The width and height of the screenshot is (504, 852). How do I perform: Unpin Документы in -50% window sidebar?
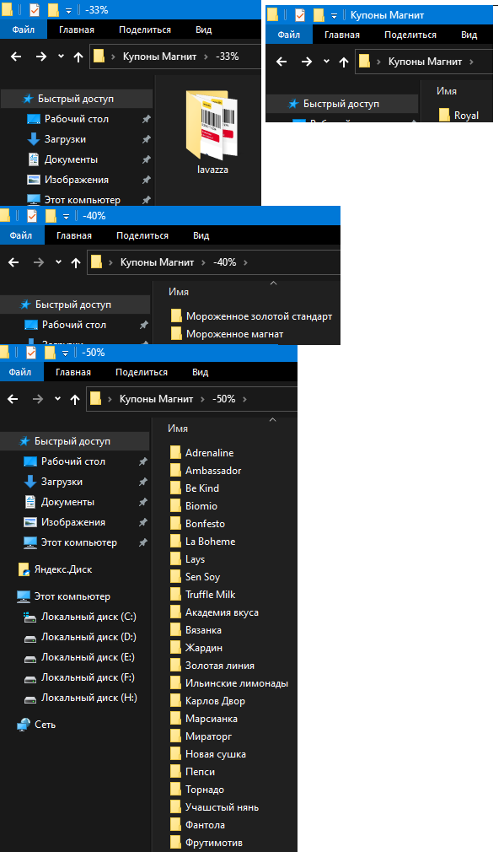pos(142,502)
